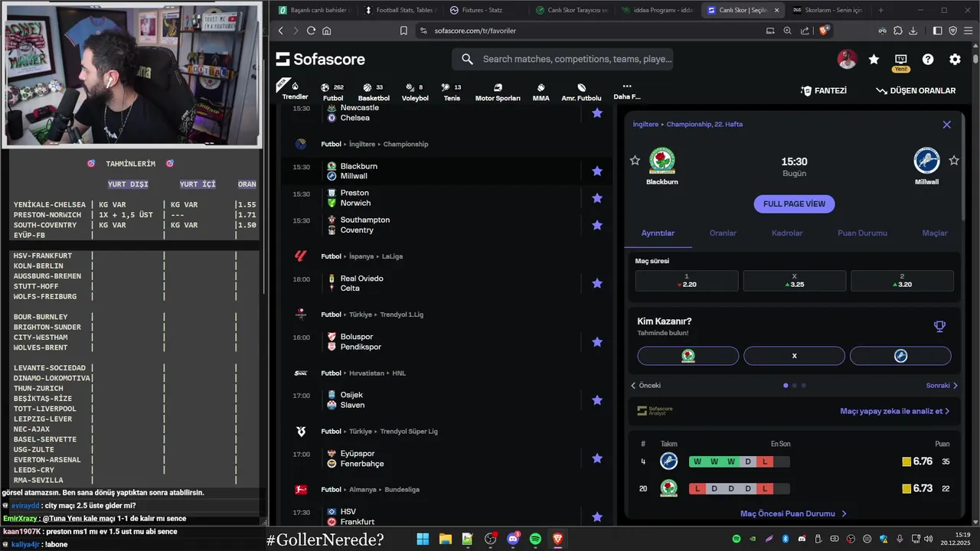Viewport: 980px width, 551px height.
Task: Open the browser extensions puzzle icon
Action: pyautogui.click(x=897, y=31)
